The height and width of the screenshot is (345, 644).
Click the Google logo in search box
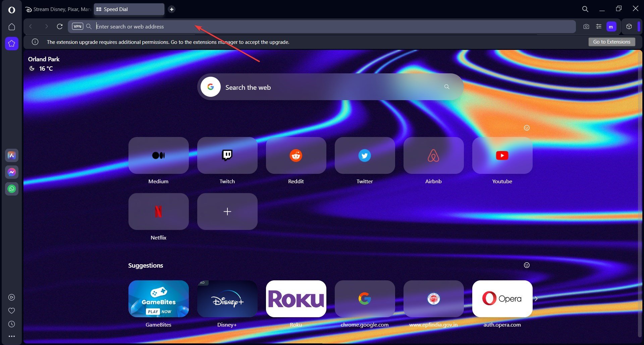[211, 87]
